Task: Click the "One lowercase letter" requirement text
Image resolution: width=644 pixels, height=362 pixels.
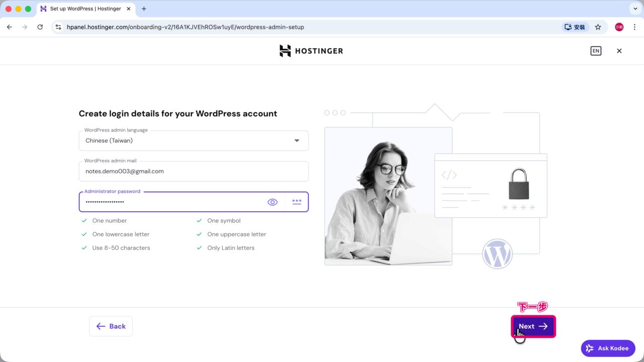Action: [x=121, y=234]
